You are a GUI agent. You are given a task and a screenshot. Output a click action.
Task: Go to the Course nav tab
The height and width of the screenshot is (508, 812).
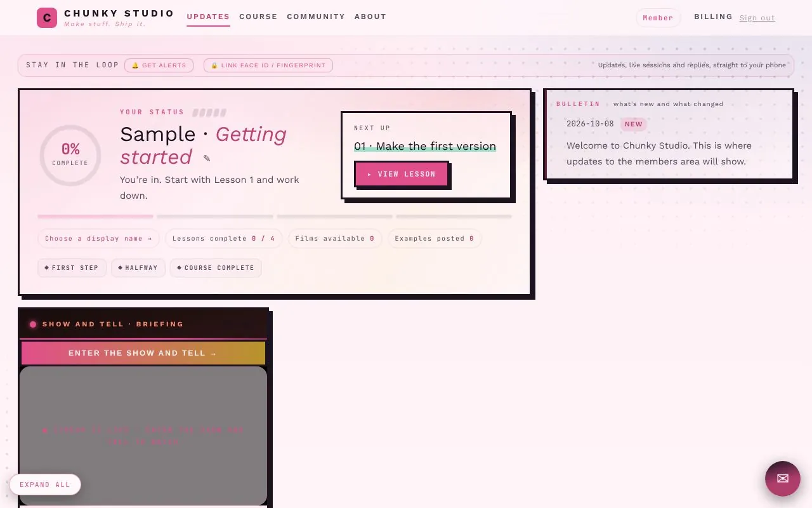click(x=258, y=17)
